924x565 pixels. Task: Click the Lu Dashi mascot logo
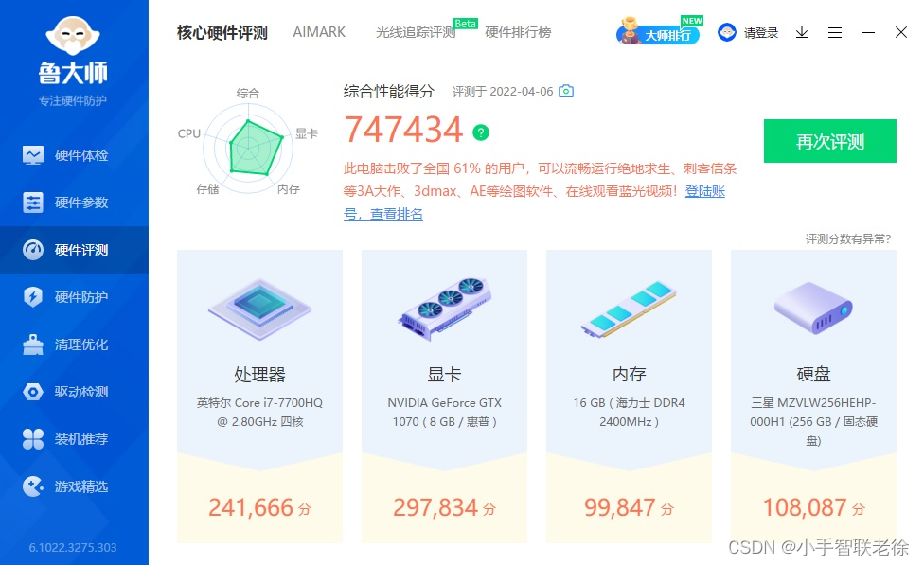coord(73,37)
